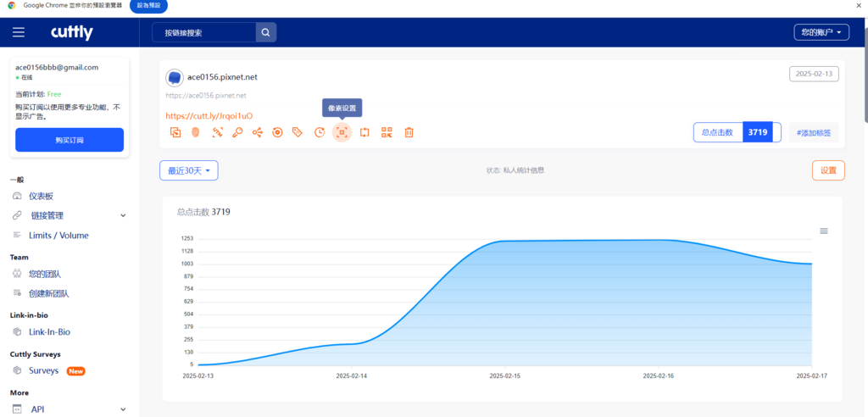Click the Surveys cube icon
This screenshot has width=868, height=417.
point(17,370)
